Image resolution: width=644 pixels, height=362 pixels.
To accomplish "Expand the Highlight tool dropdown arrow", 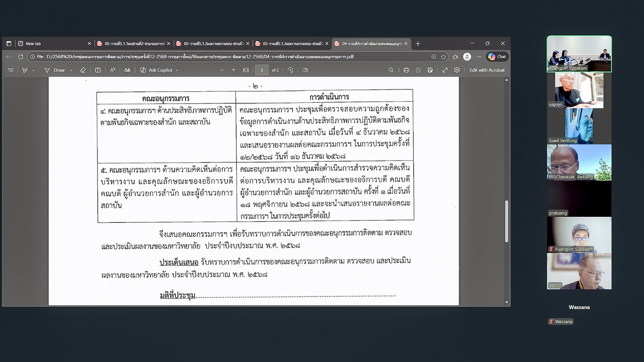I will pos(34,70).
